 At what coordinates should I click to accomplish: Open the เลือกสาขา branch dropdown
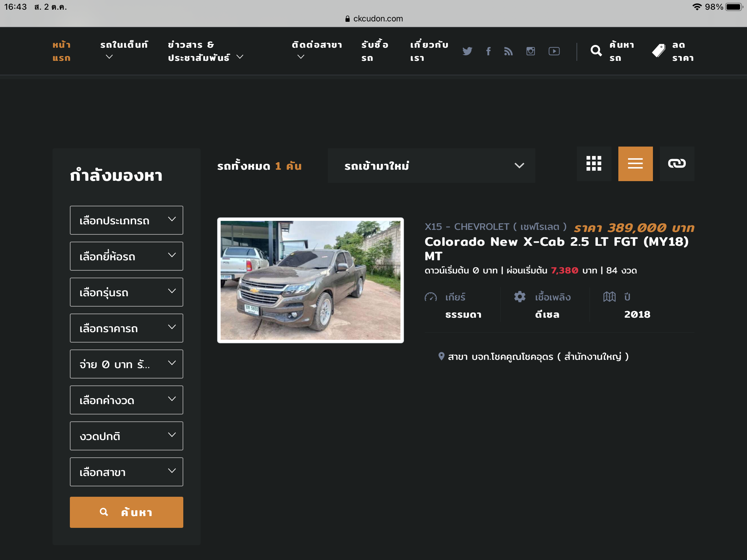coord(126,472)
